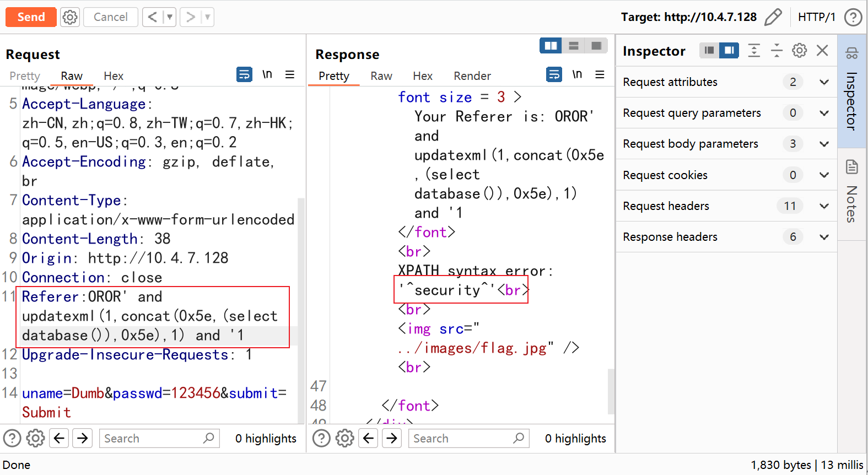The image size is (868, 475).
Task: Select combined tabbed layout view
Action: click(x=596, y=46)
